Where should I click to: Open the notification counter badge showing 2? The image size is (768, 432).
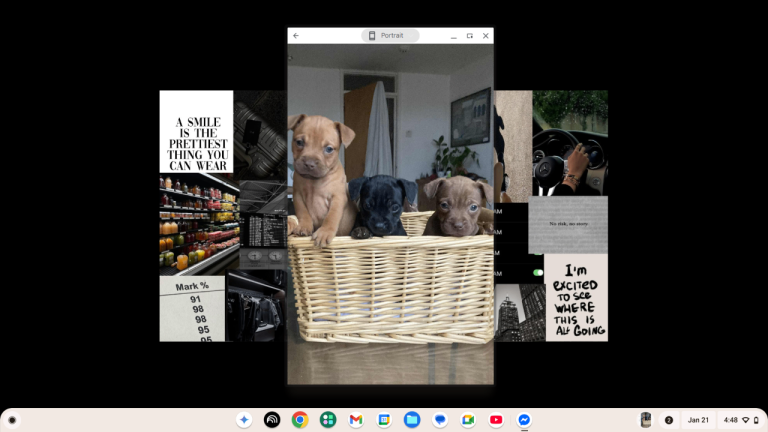coord(669,420)
